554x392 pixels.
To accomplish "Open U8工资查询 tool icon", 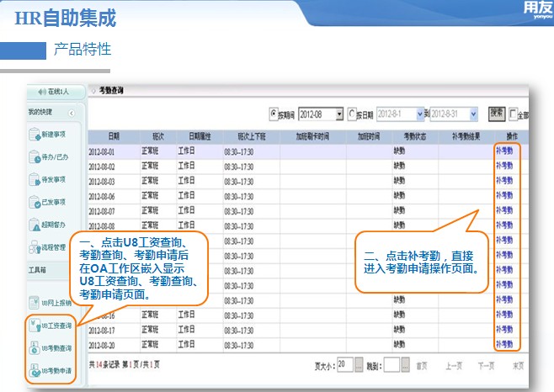I will pyautogui.click(x=35, y=326).
